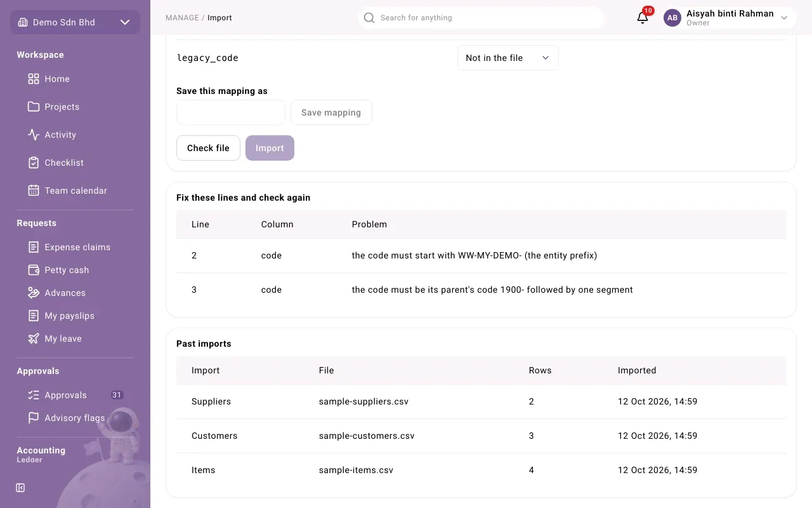The height and width of the screenshot is (508, 812).
Task: Click the Petty cash wallet icon
Action: 34,270
